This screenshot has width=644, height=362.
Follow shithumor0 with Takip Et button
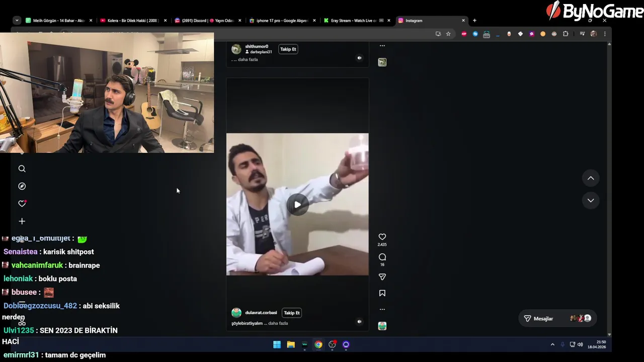288,49
